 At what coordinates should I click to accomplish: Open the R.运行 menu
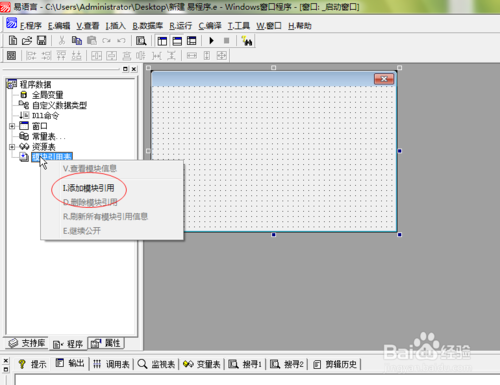point(180,26)
